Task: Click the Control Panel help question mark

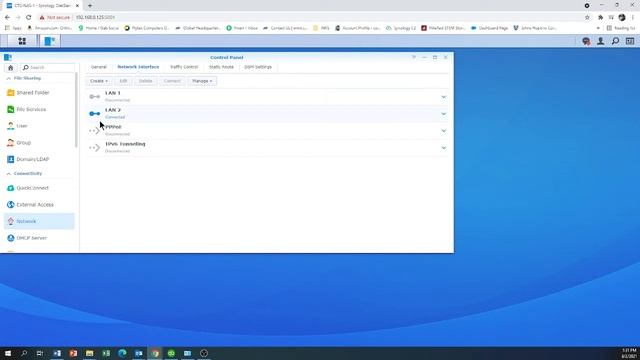Action: tap(413, 57)
